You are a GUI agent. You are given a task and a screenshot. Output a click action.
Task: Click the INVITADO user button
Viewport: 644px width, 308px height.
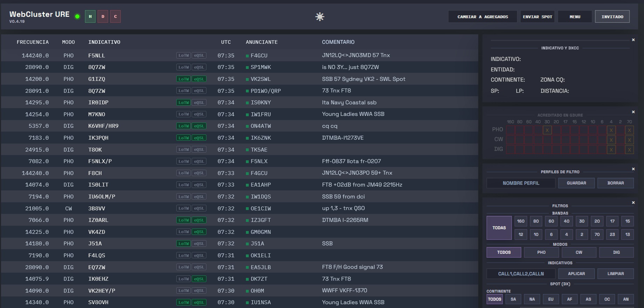coord(612,17)
